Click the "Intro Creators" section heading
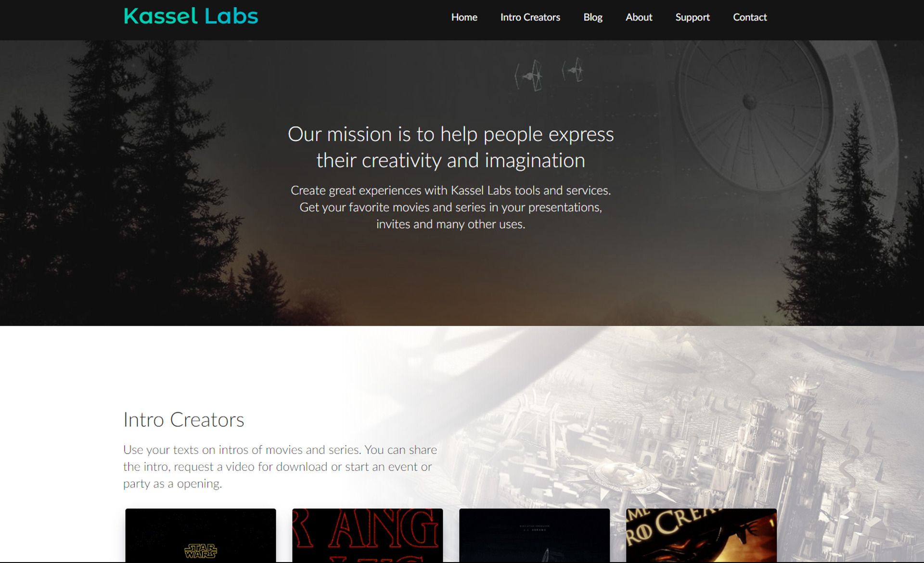The width and height of the screenshot is (924, 563). 183,420
